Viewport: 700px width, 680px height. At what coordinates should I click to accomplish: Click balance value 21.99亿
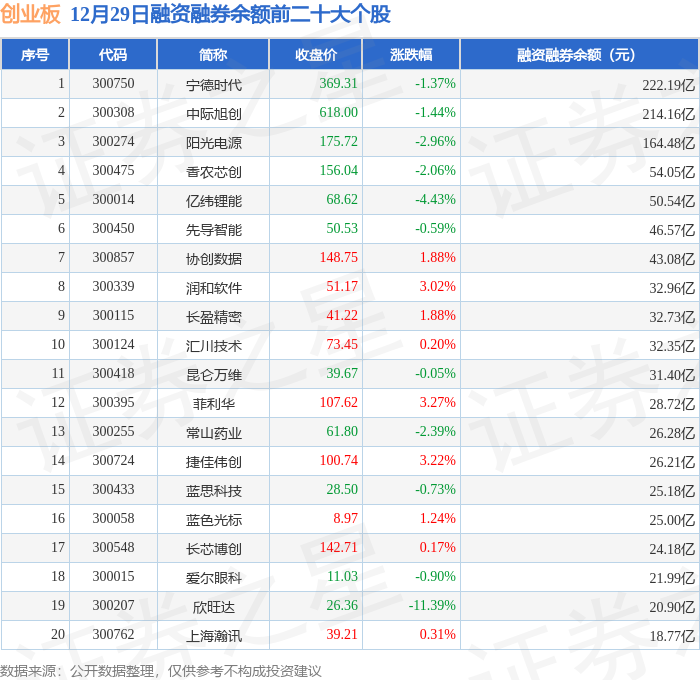click(672, 578)
